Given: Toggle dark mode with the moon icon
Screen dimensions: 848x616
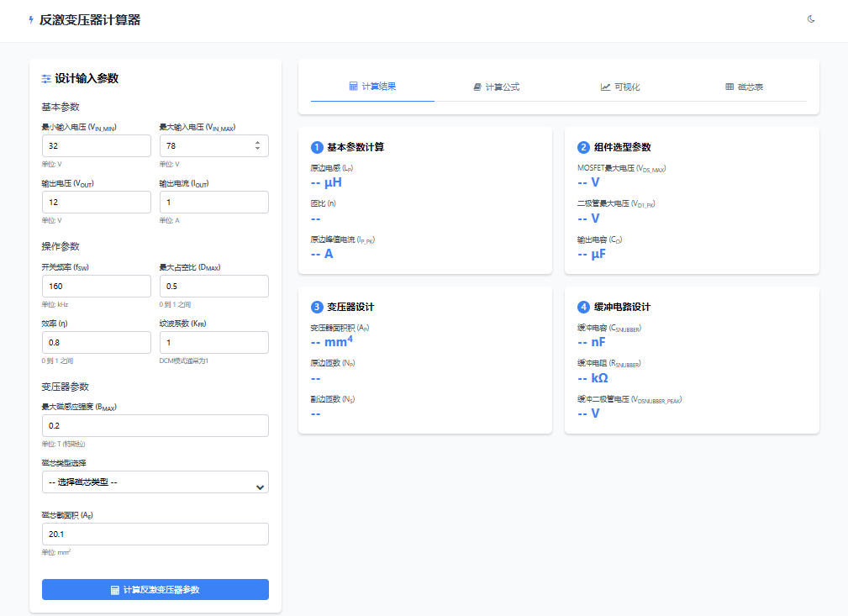Looking at the screenshot, I should point(811,19).
